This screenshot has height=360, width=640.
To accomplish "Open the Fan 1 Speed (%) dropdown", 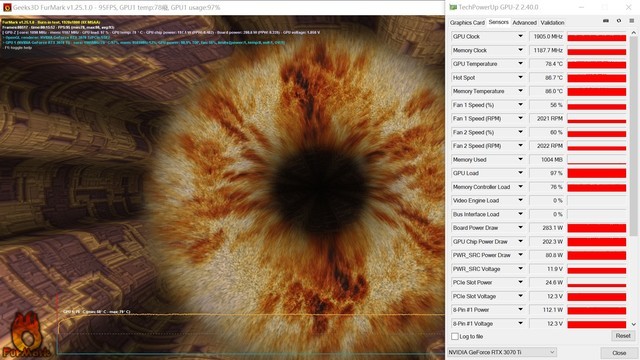I will click(520, 105).
